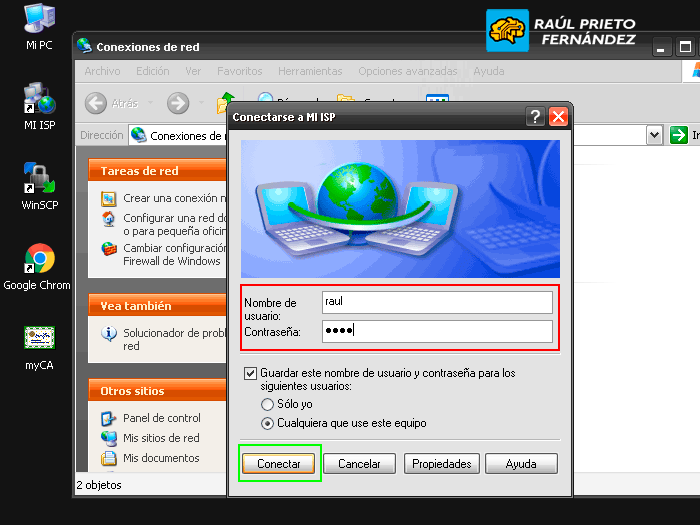
Task: Launch WinSCP from the desktop
Action: (x=39, y=178)
